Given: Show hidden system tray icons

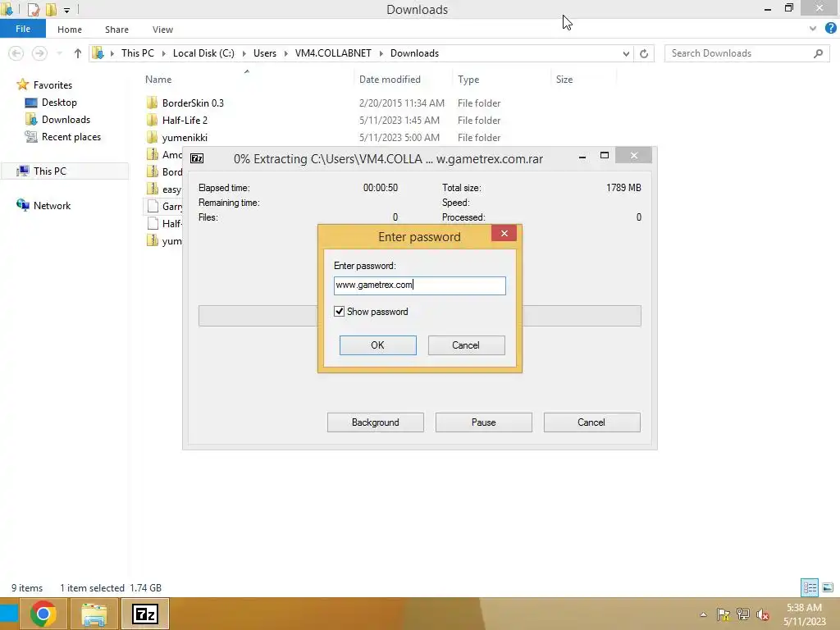Looking at the screenshot, I should coord(703,614).
